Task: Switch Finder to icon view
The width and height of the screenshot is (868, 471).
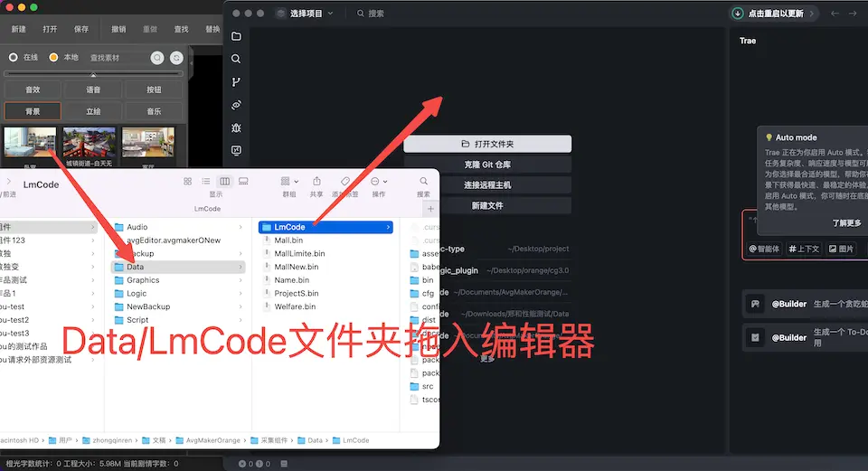Action: click(188, 182)
